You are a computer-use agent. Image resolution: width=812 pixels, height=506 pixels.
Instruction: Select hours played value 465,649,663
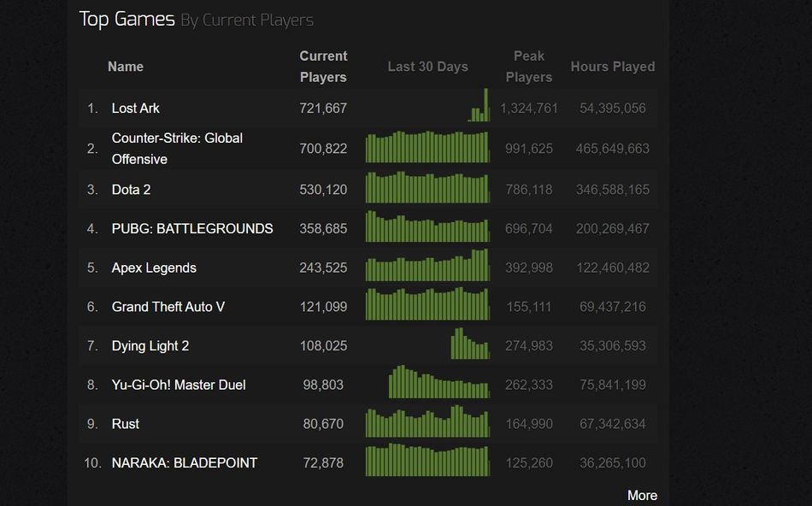pos(613,149)
